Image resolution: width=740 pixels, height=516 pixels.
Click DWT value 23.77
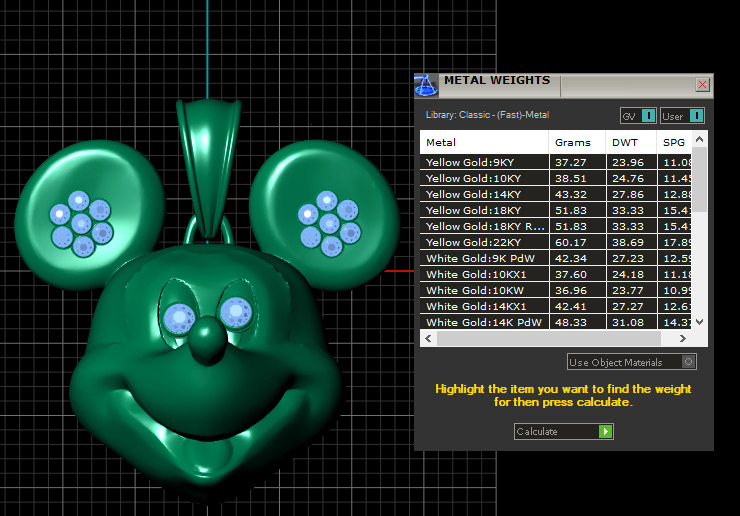pos(628,291)
